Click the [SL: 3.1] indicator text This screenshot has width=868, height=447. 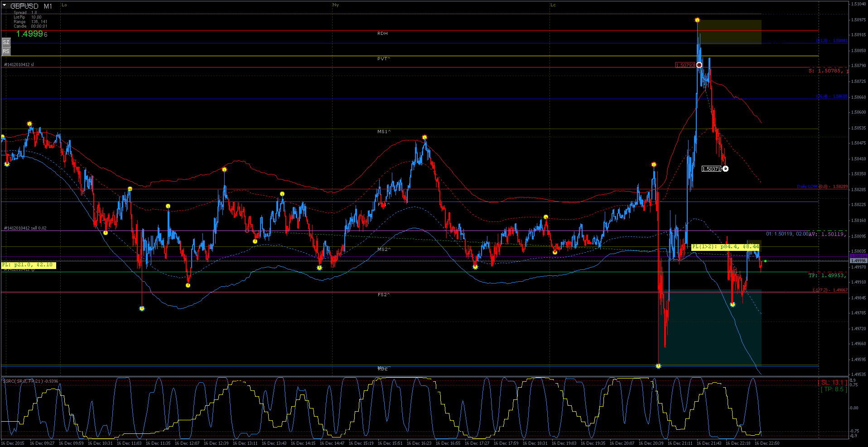[x=832, y=383]
